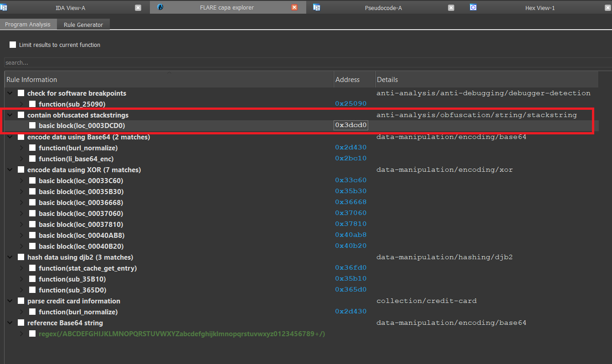Click the Hex View-1 tab icon

pyautogui.click(x=473, y=7)
